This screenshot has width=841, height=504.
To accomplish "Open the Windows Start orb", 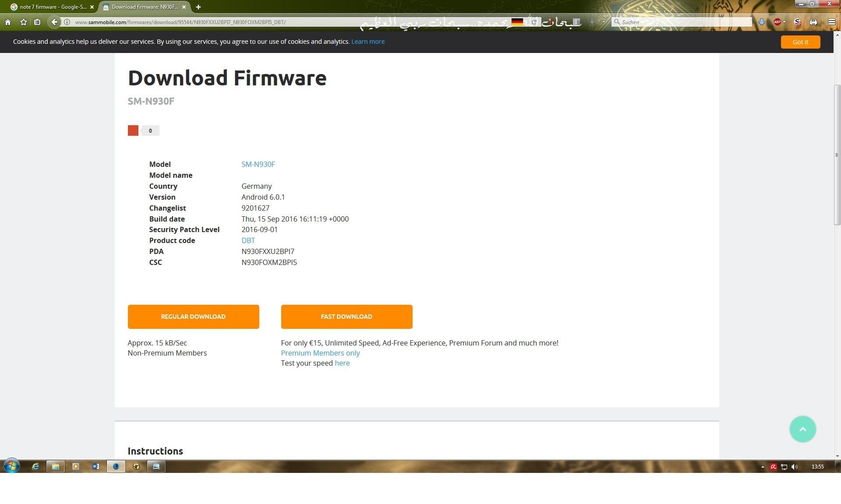I will (12, 466).
